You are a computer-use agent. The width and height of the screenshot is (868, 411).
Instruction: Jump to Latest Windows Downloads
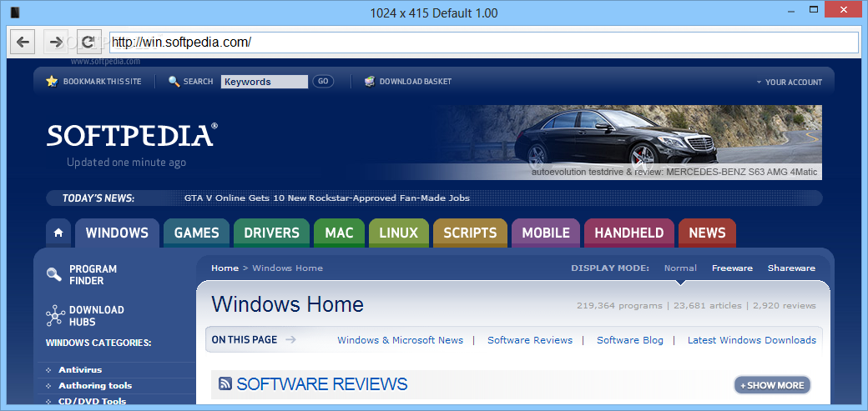click(x=752, y=340)
